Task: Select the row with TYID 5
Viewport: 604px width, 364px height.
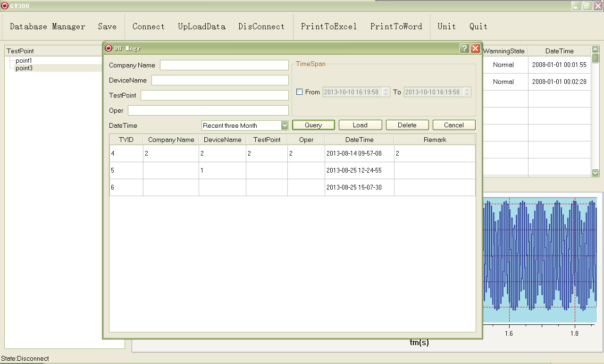Action: [292, 171]
